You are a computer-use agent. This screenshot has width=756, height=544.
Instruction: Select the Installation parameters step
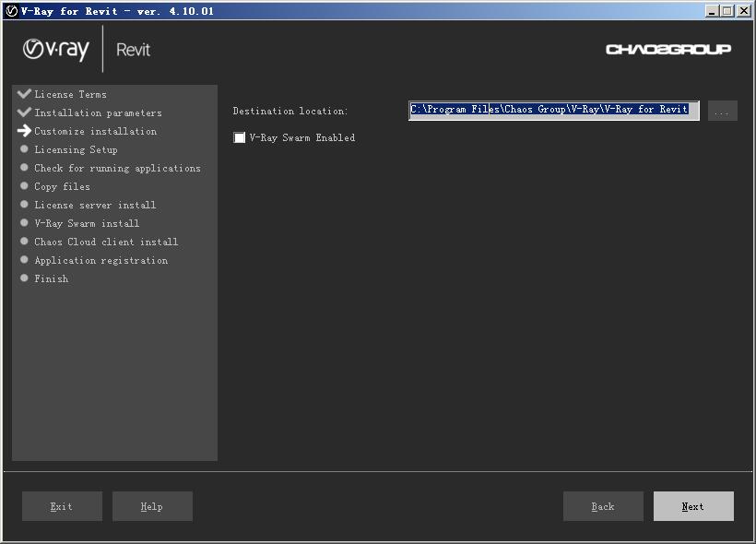click(x=98, y=112)
